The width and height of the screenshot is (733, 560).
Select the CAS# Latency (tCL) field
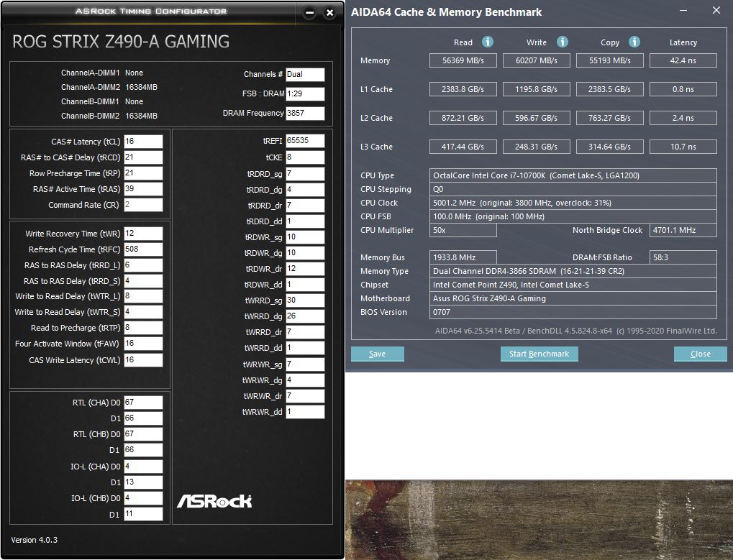tap(143, 142)
